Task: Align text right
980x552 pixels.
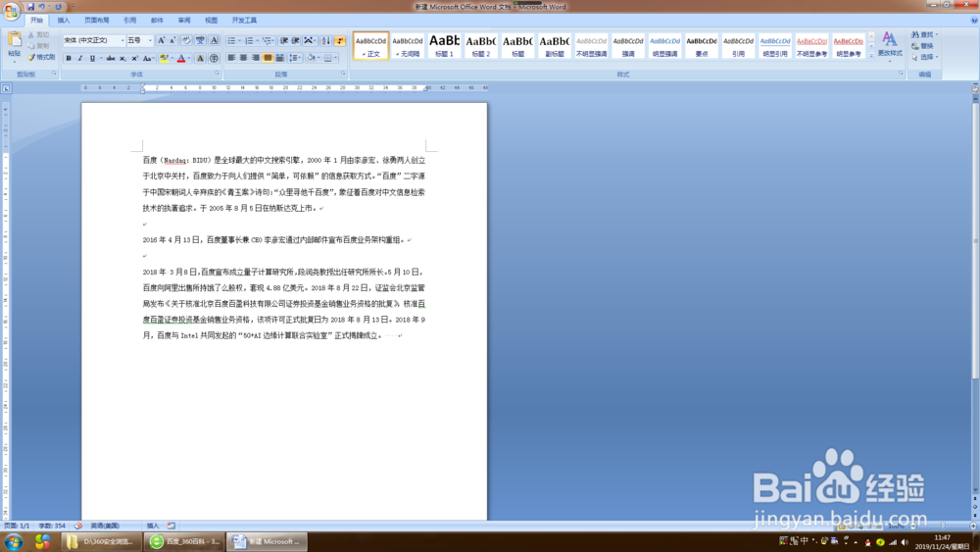Action: click(256, 58)
